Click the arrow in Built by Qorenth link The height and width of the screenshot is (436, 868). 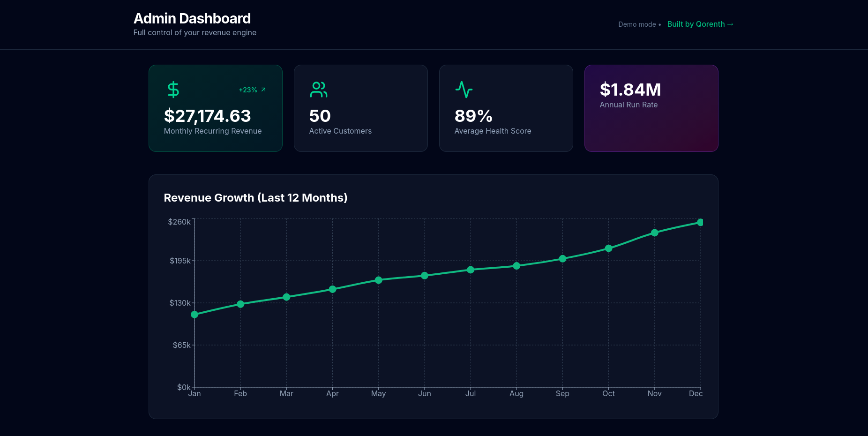point(730,24)
